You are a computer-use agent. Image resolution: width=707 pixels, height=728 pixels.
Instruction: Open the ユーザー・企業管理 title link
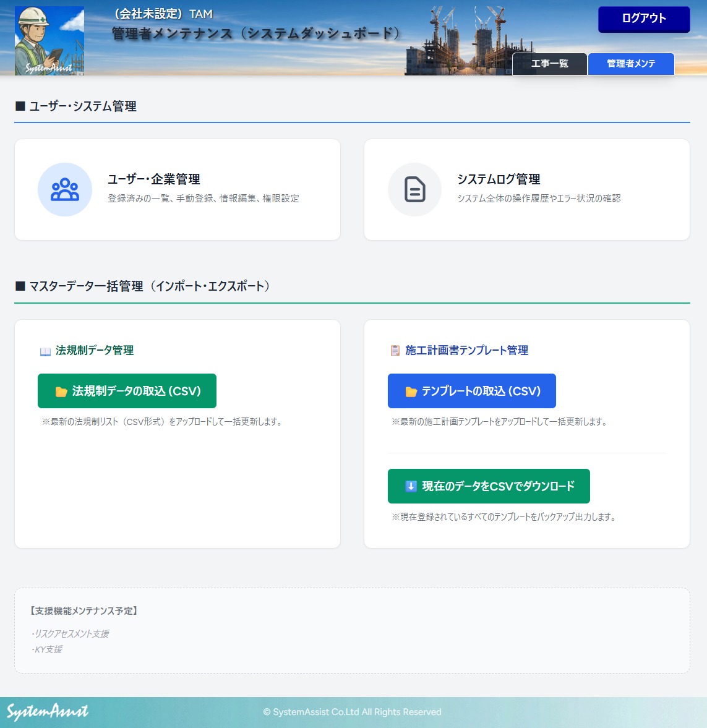tap(154, 179)
